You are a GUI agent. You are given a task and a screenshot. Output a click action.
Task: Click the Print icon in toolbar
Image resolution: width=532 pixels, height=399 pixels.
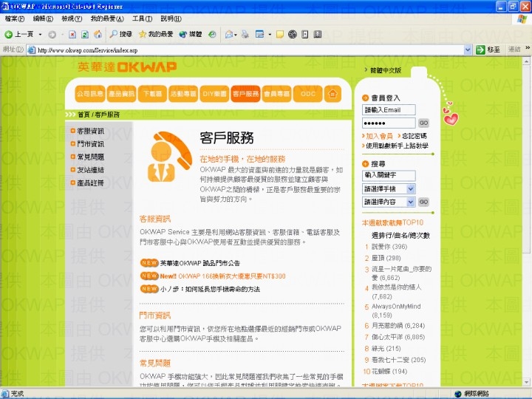click(245, 34)
